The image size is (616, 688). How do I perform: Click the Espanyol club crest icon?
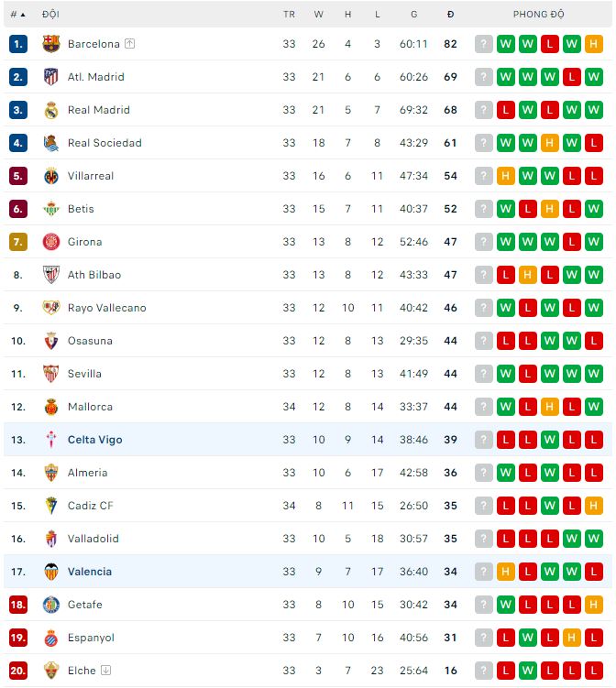[x=51, y=638]
